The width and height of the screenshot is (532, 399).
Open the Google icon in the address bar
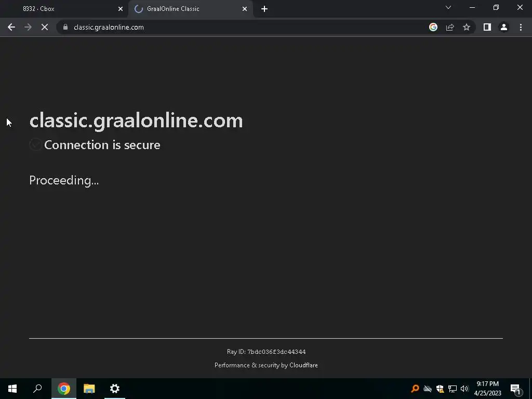433,27
